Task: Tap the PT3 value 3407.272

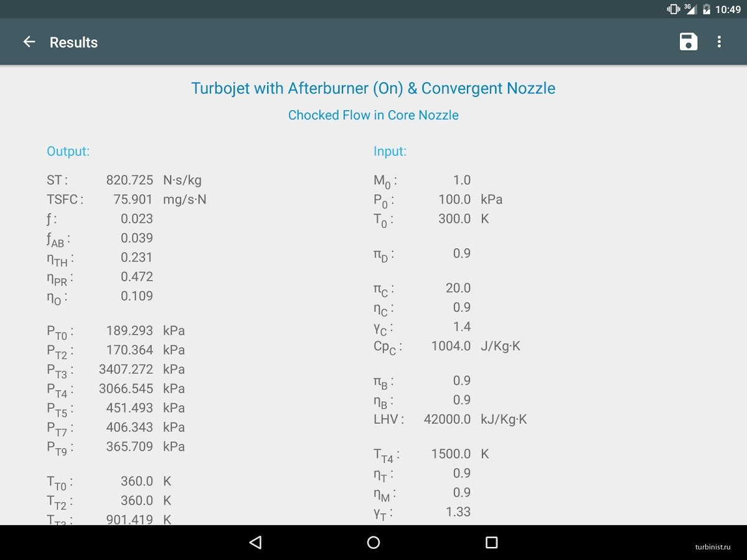Action: pos(126,370)
